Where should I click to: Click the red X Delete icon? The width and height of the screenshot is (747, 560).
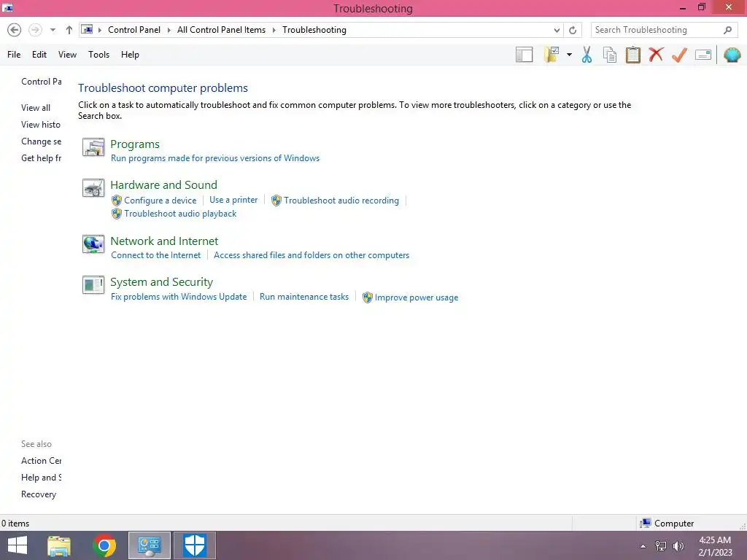[x=656, y=54]
